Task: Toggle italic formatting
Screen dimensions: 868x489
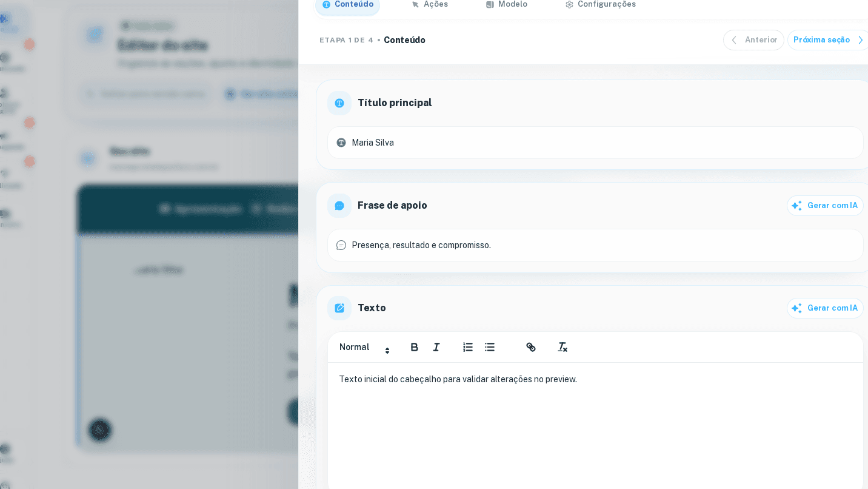Action: pos(436,348)
